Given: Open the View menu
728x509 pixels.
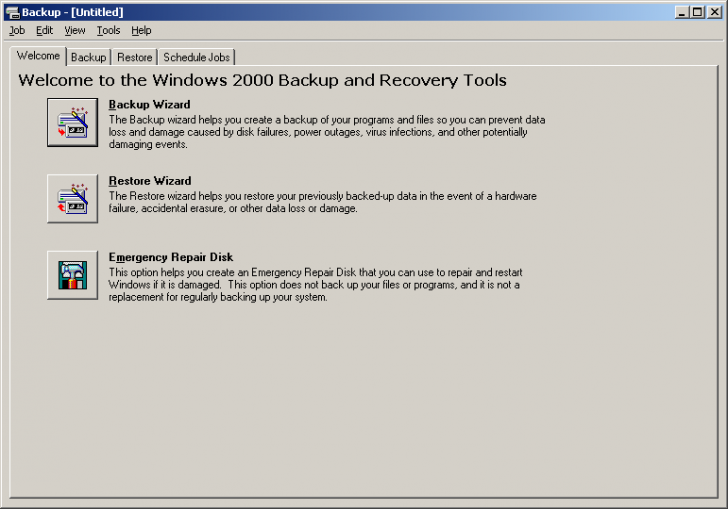Looking at the screenshot, I should tap(75, 31).
